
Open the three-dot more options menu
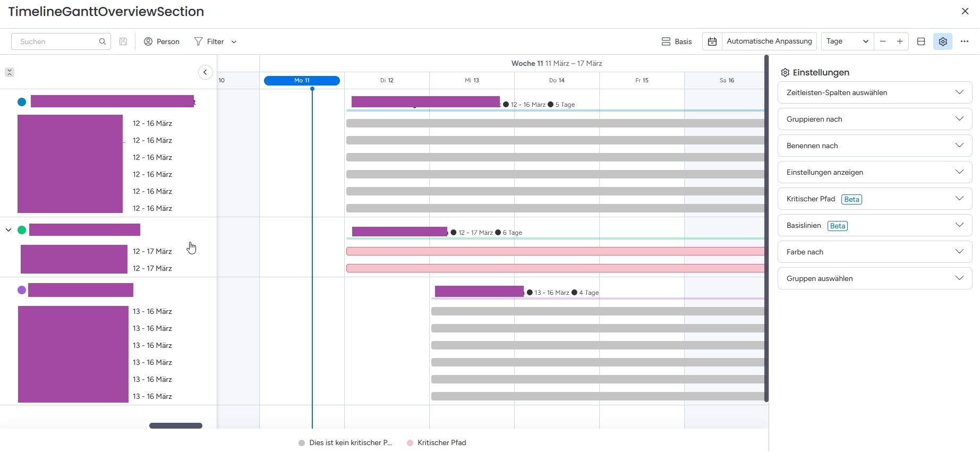pos(965,41)
